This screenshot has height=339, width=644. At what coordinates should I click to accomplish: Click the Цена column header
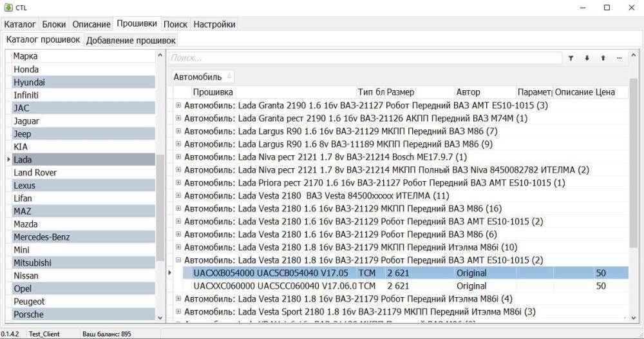[x=605, y=92]
